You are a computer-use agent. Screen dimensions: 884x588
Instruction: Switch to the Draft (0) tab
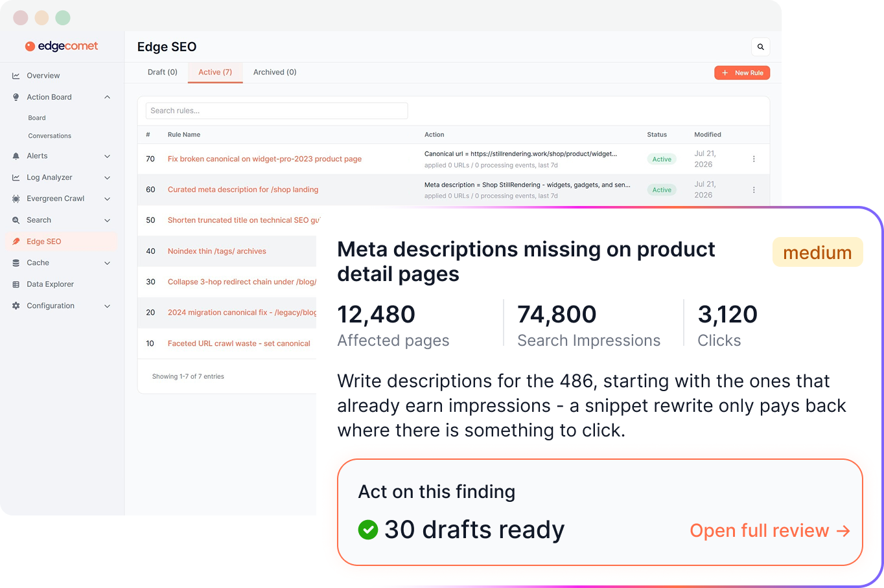[162, 73]
